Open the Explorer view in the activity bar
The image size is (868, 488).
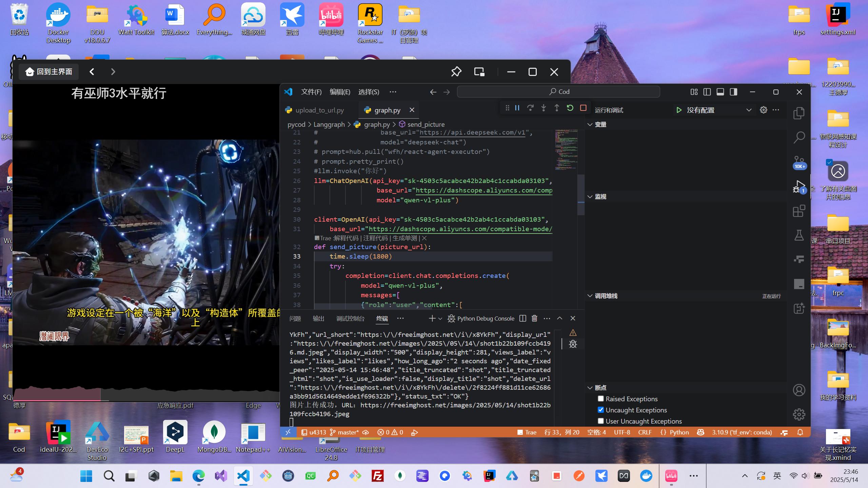click(x=799, y=113)
